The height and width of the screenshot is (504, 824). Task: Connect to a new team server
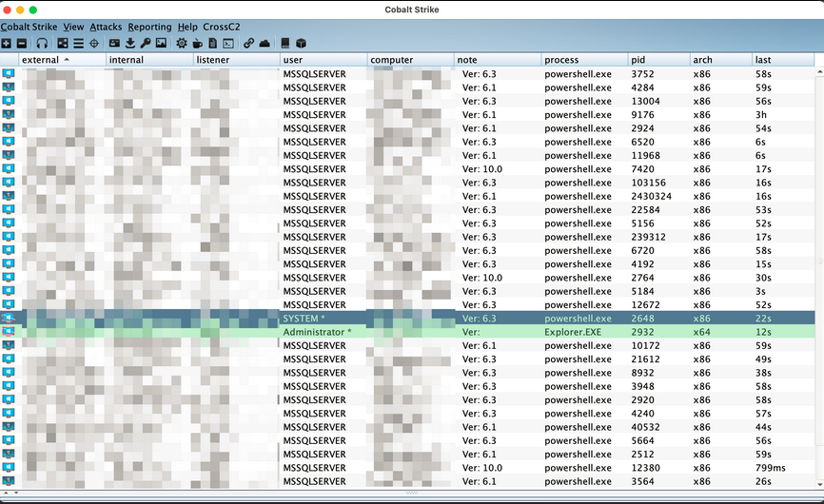pos(6,43)
